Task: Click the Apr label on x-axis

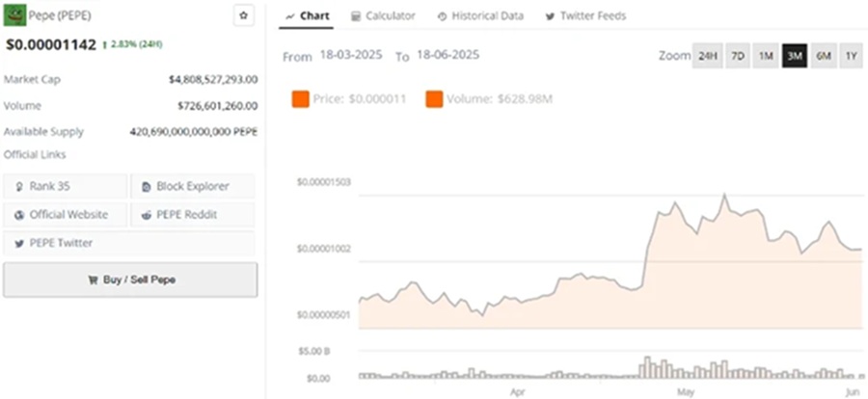Action: tap(518, 392)
